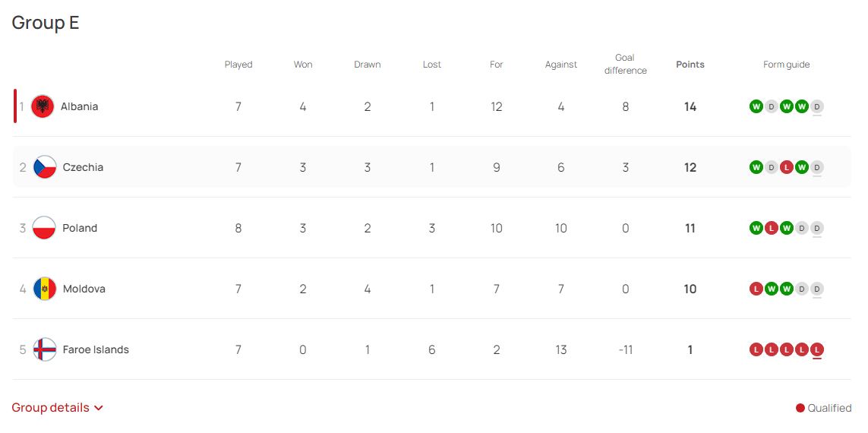The width and height of the screenshot is (868, 433).
Task: Click Albania's first form guide win badge
Action: click(756, 106)
